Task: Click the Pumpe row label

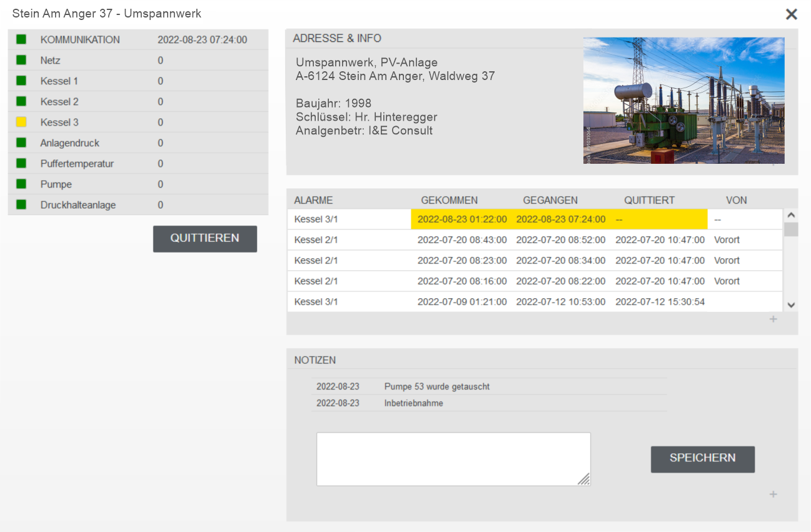Action: 56,184
